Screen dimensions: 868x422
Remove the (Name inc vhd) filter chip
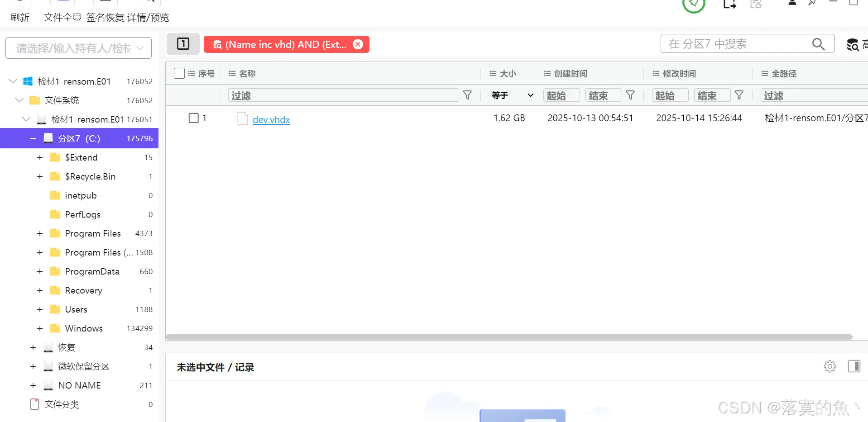(358, 44)
